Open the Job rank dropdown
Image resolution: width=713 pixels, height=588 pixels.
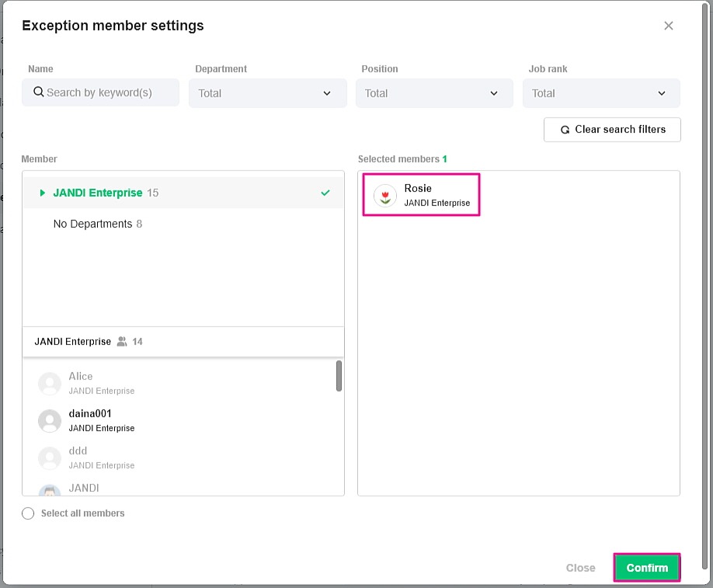601,93
